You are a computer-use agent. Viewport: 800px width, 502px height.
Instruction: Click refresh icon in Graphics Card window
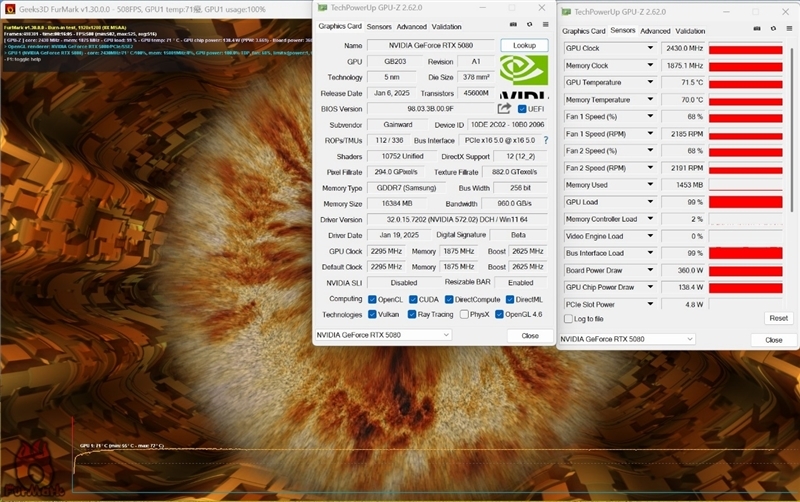530,24
